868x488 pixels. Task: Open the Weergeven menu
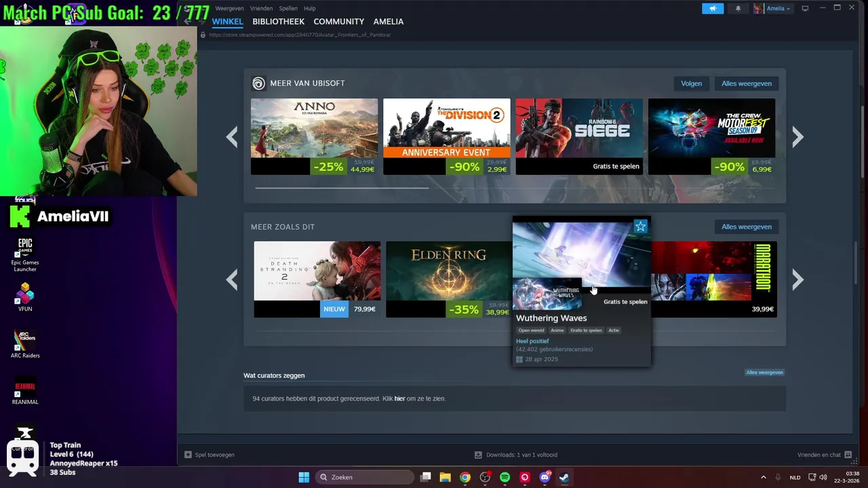[229, 8]
